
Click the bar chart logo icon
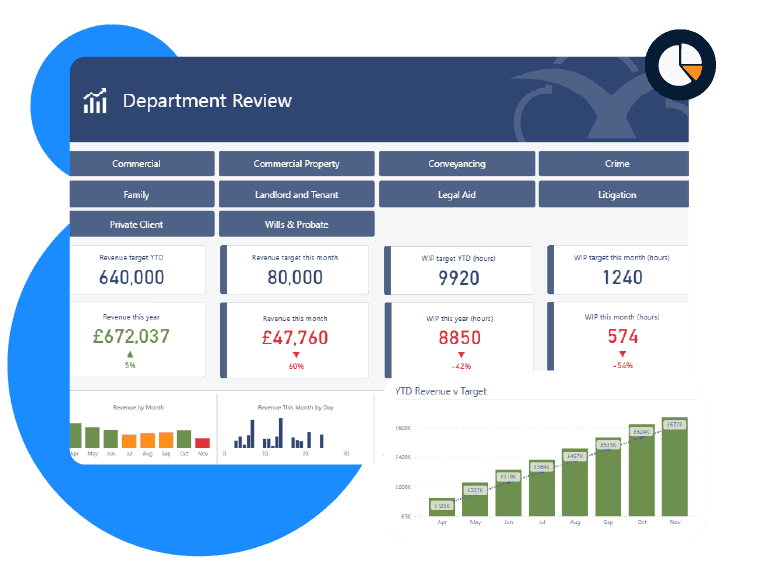point(95,101)
